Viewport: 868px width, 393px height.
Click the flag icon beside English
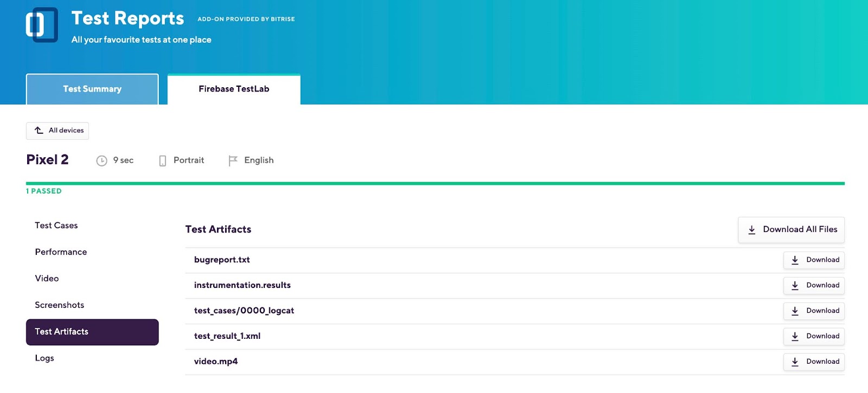(x=233, y=161)
